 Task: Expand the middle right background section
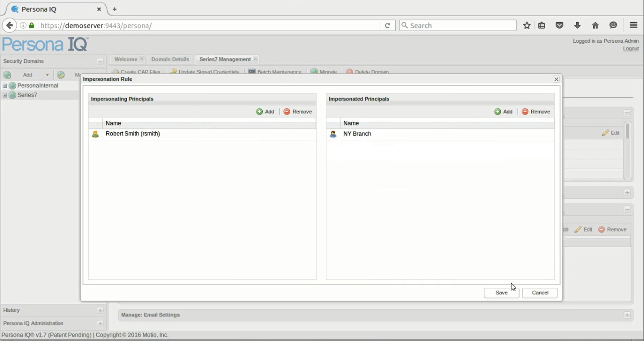coord(627,193)
